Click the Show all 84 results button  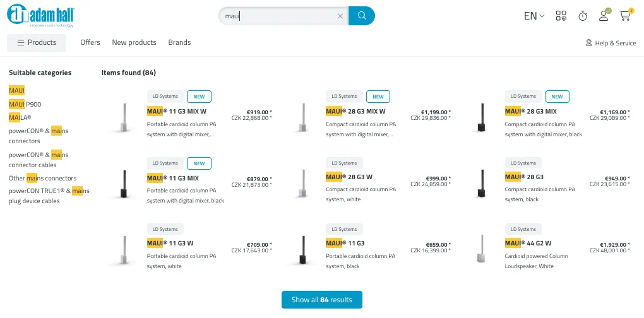(322, 300)
